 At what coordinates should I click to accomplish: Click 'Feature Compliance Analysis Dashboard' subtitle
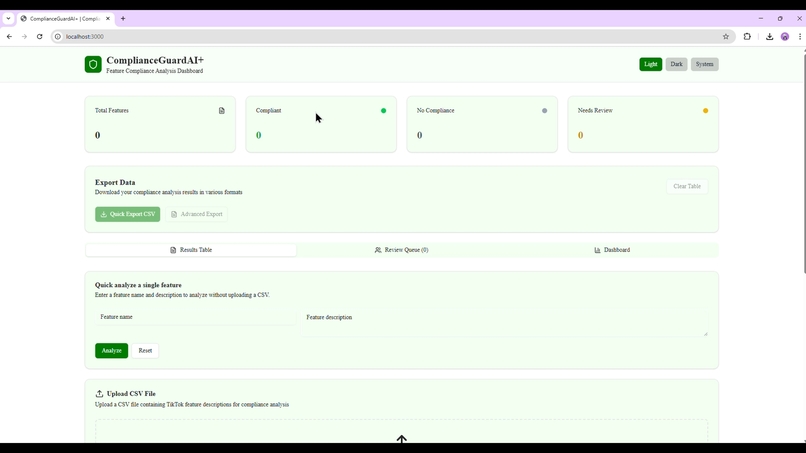(x=155, y=71)
